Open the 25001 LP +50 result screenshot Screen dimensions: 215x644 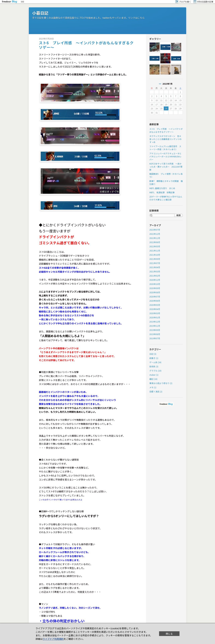(x=80, y=136)
